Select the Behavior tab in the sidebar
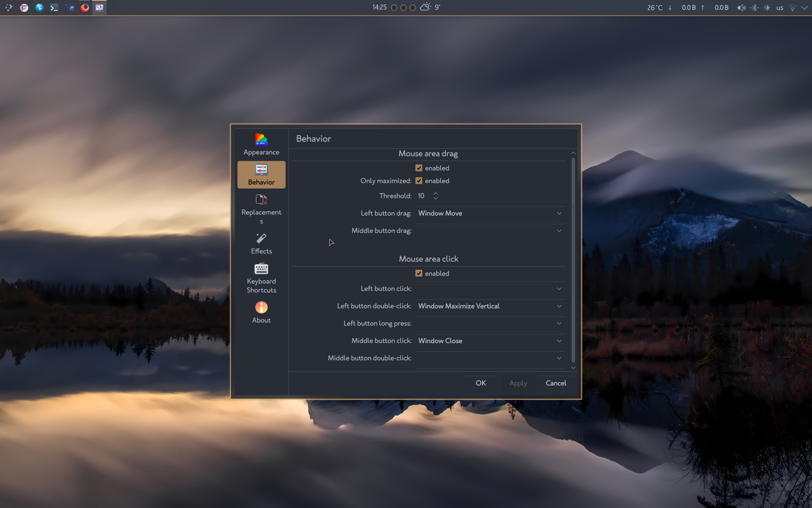This screenshot has height=508, width=812. point(261,174)
